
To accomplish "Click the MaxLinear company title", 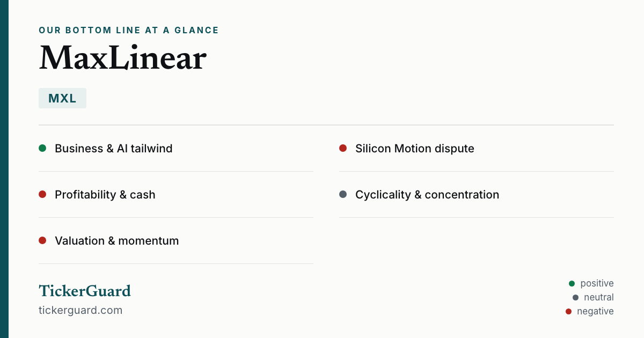I will pyautogui.click(x=122, y=57).
